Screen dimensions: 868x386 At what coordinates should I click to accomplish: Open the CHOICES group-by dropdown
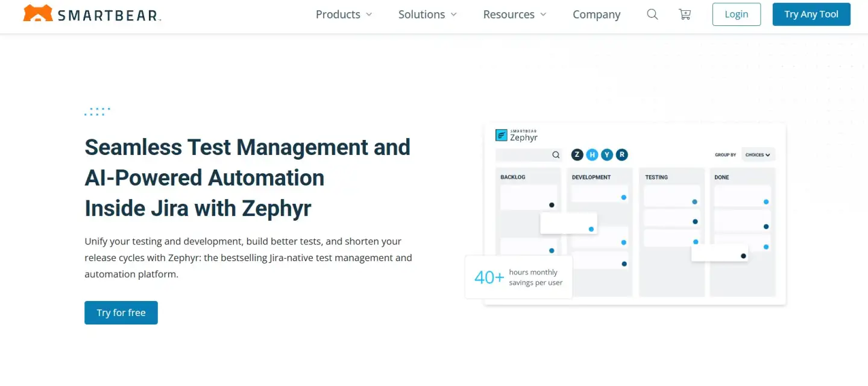[758, 155]
